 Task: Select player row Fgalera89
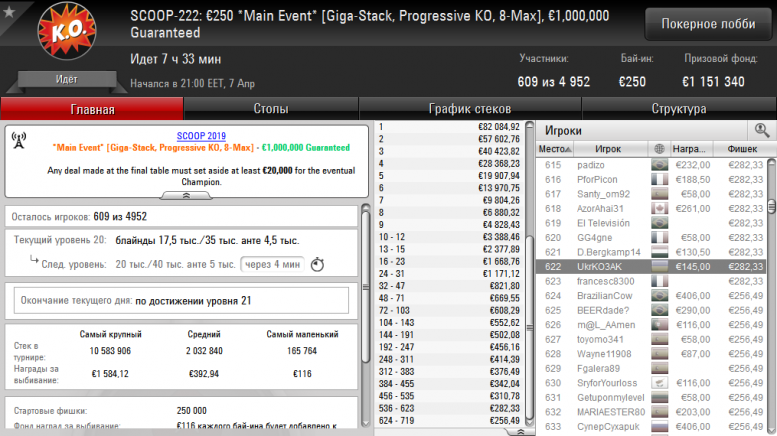pyautogui.click(x=651, y=369)
